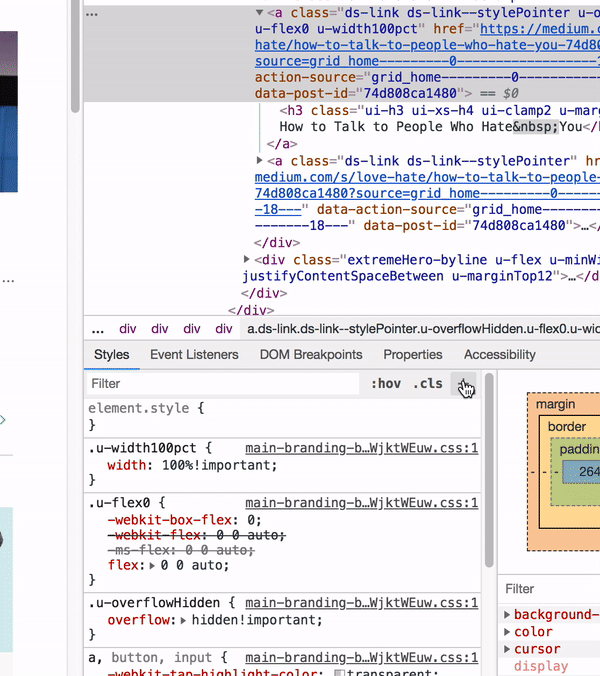
Task: Click the margin label in box model
Action: (x=555, y=404)
